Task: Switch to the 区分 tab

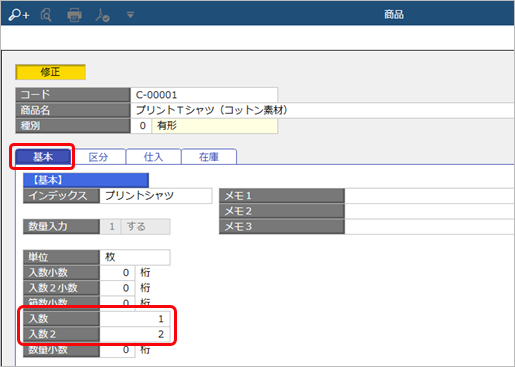Action: coord(98,157)
